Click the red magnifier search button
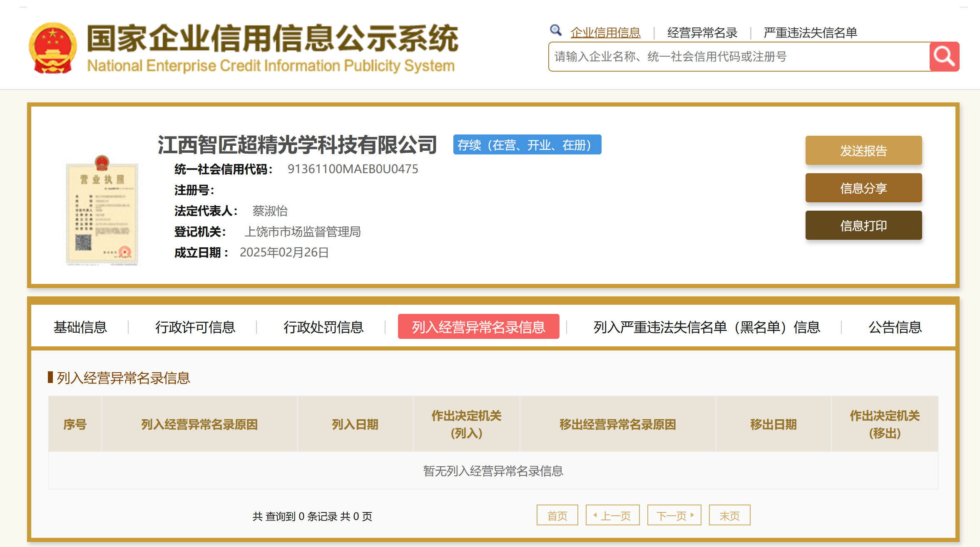 coord(944,57)
